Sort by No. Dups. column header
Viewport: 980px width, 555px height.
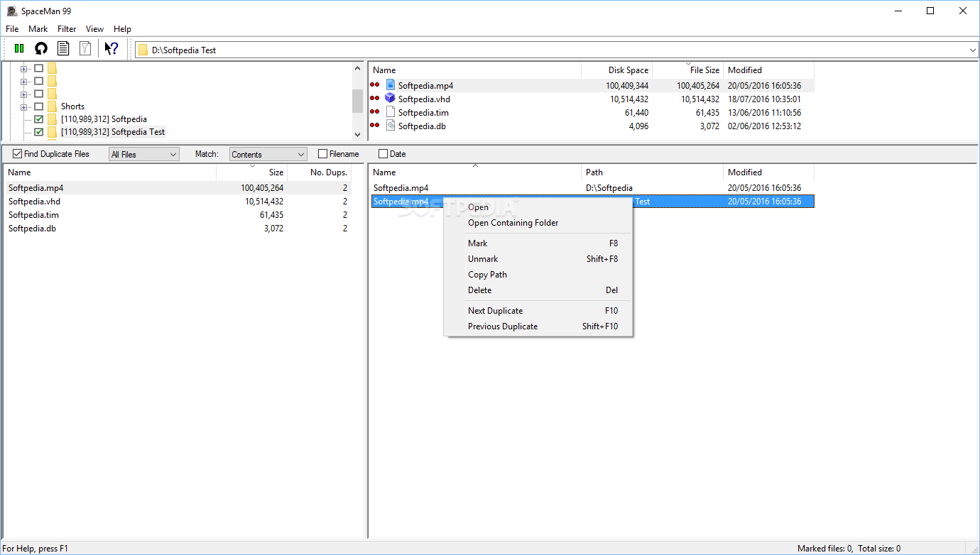319,172
